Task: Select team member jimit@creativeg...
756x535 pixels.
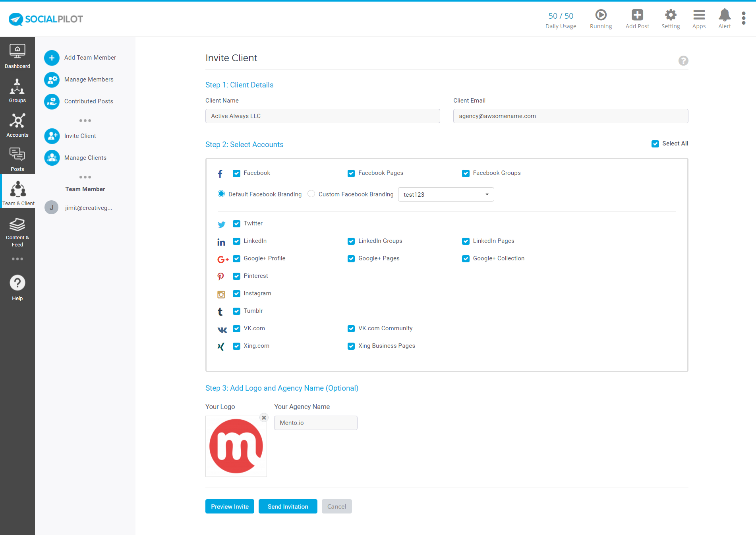Action: click(x=89, y=208)
